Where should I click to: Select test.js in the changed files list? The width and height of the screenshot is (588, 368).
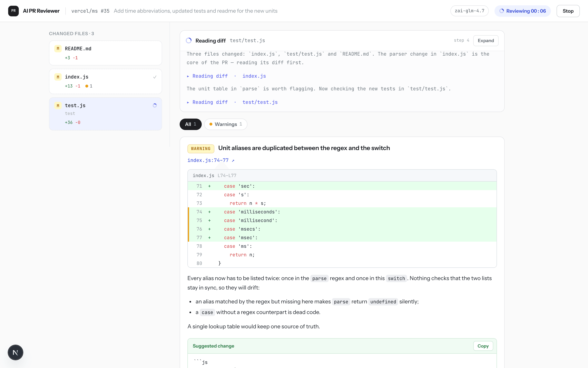tap(105, 114)
